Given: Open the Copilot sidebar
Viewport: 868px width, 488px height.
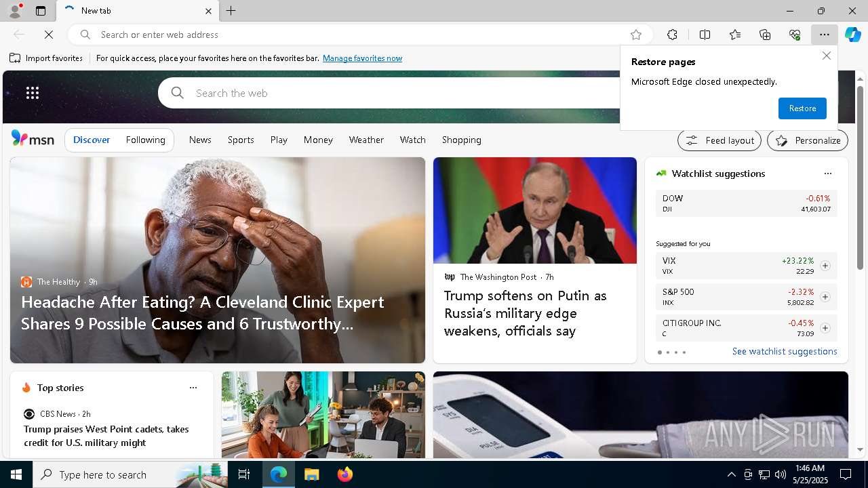Looking at the screenshot, I should click(852, 35).
